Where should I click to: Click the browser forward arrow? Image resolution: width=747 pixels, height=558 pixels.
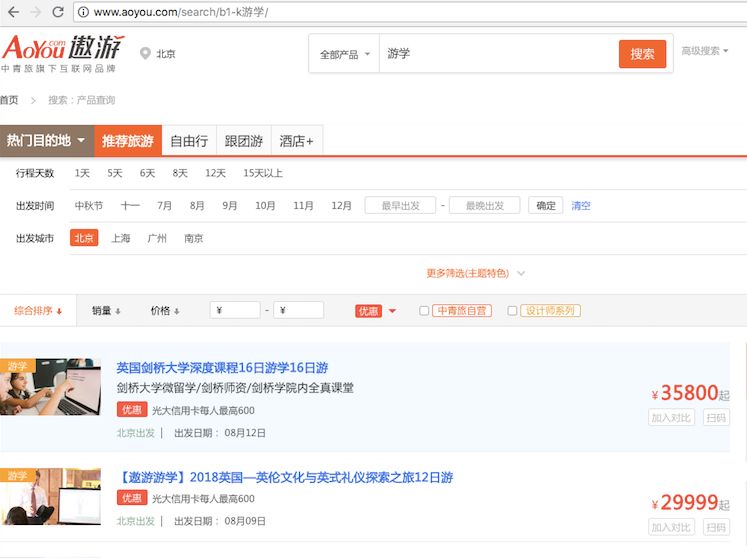(x=36, y=12)
